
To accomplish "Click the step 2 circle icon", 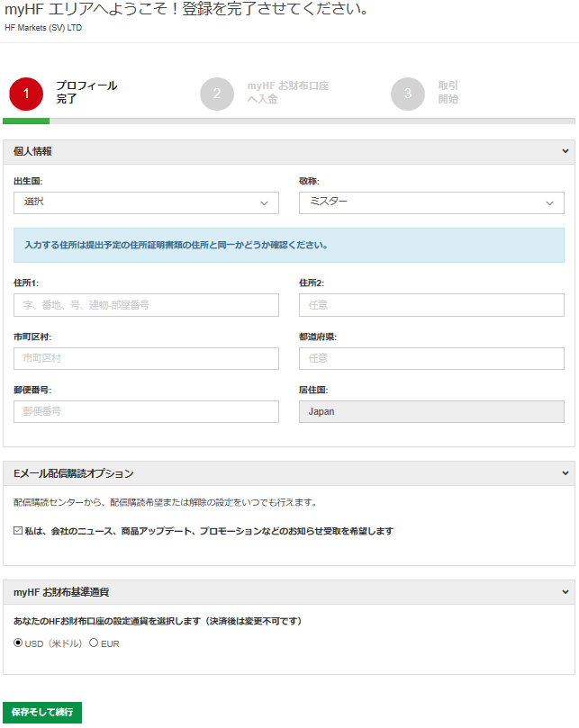I will tap(217, 94).
